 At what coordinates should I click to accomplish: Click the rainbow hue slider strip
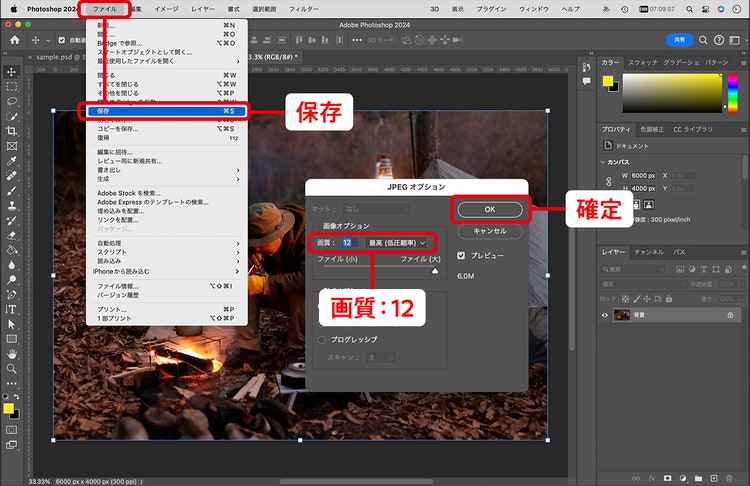click(732, 93)
